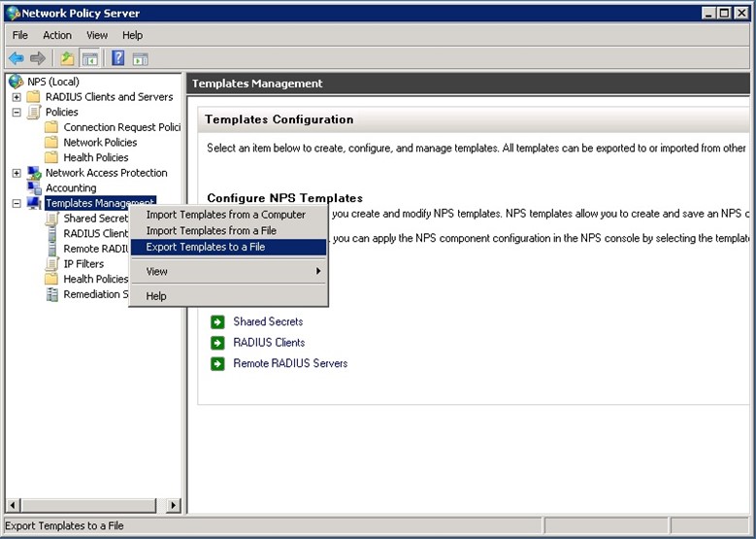Toggle the Show/Hide Action Pane icon
This screenshot has width=756, height=539.
(140, 59)
